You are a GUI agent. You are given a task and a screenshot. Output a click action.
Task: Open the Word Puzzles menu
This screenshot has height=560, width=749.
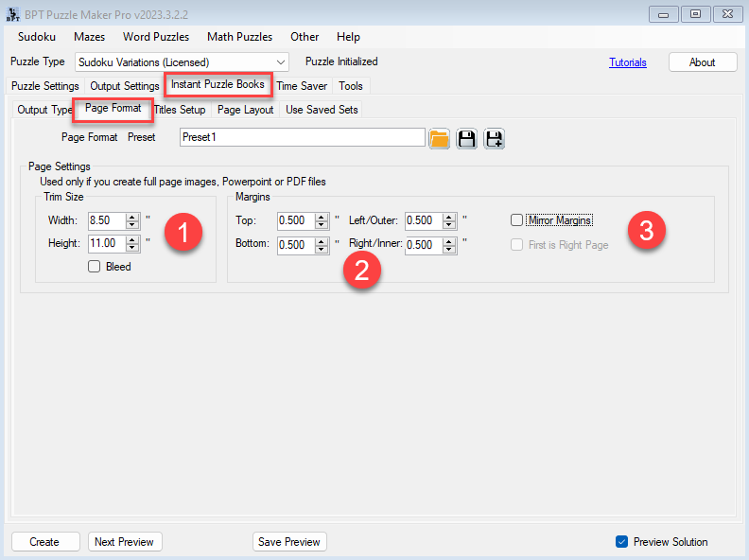pos(156,37)
